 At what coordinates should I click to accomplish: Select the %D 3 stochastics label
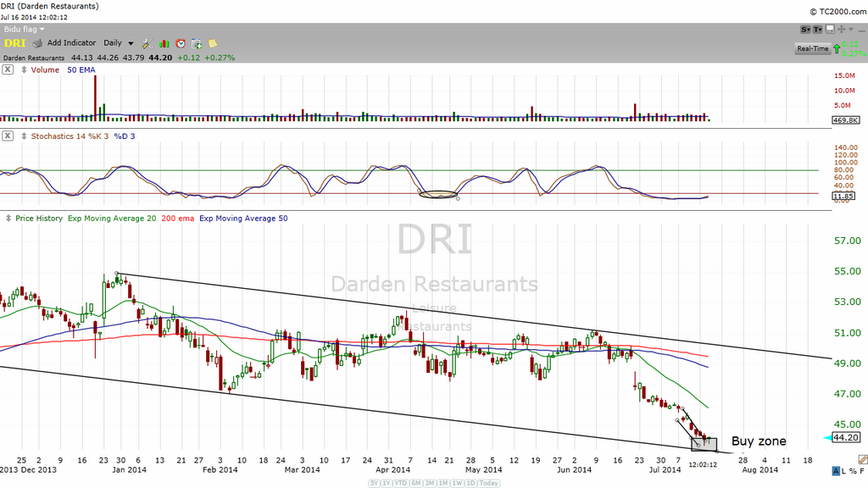coord(125,136)
